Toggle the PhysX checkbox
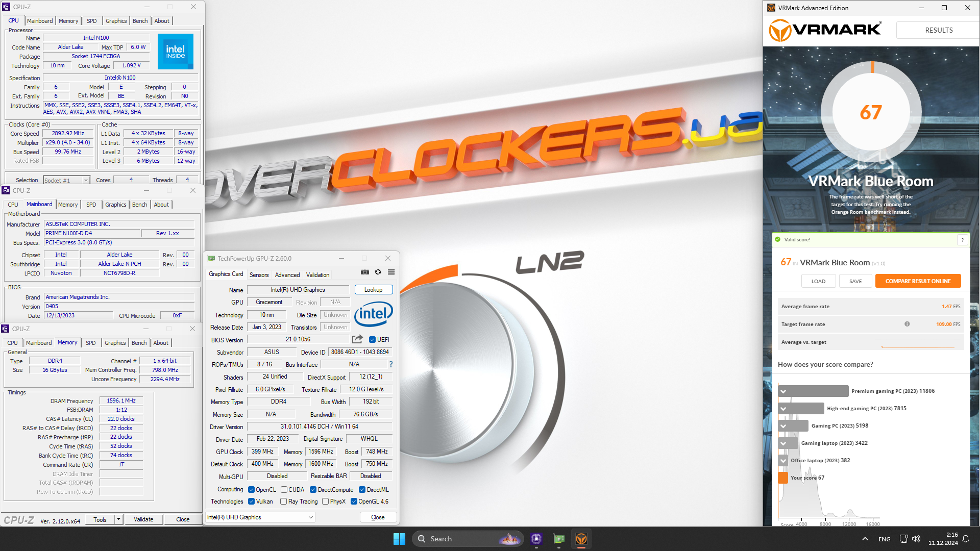The image size is (980, 551). (x=325, y=502)
